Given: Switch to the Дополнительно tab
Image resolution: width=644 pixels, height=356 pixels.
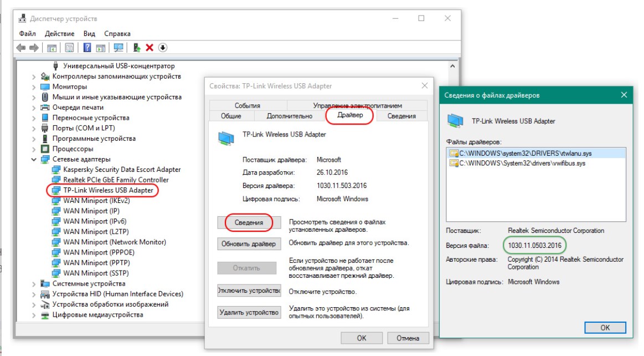Looking at the screenshot, I should tap(290, 116).
